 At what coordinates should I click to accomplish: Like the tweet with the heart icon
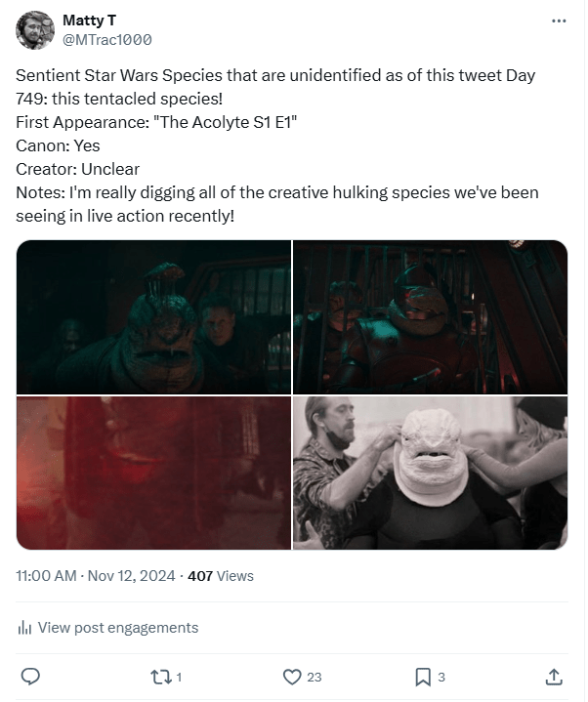pyautogui.click(x=291, y=676)
